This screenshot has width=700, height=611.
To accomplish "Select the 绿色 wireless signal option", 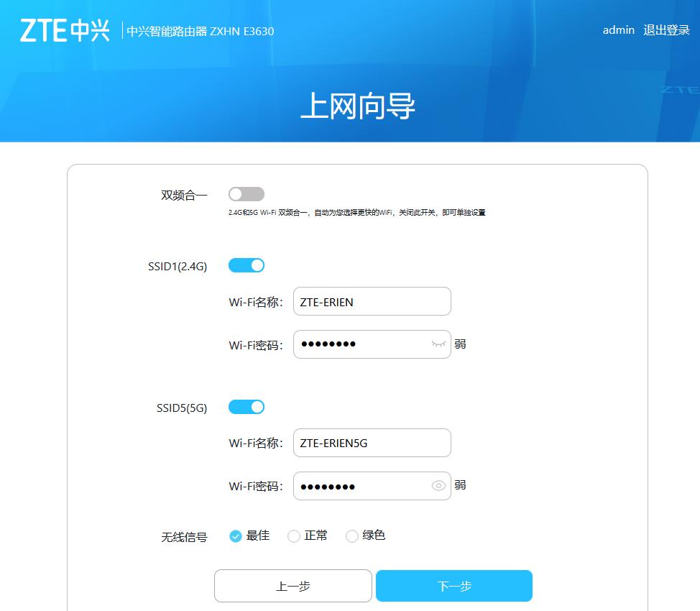I will click(352, 536).
